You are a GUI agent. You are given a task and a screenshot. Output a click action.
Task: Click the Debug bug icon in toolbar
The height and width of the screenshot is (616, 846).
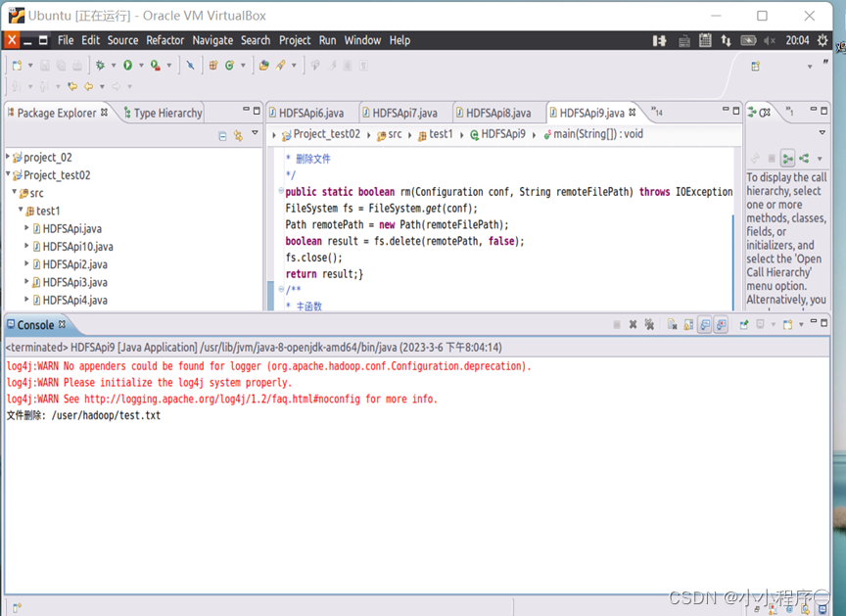[100, 65]
